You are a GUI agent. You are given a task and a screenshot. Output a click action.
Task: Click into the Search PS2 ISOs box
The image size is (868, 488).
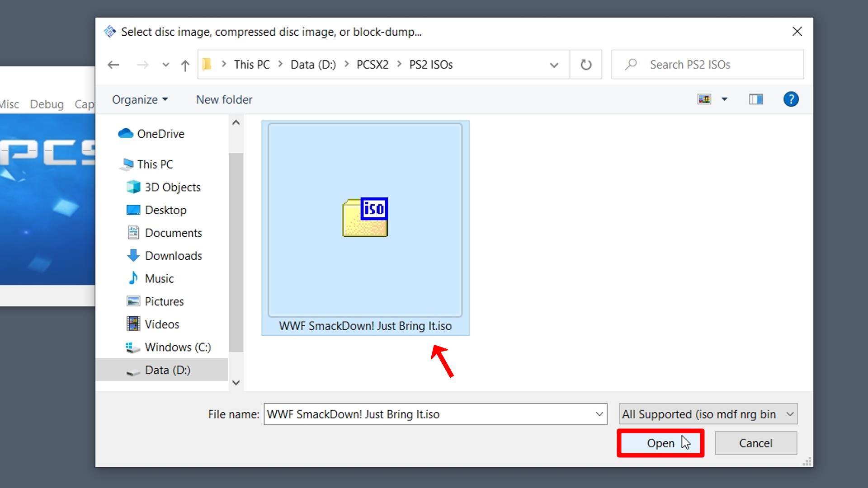tap(708, 65)
